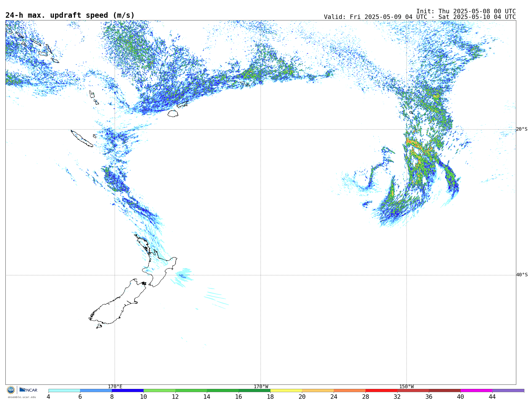The image size is (532, 400).
Task: Click the colorbar tick label "12"
Action: [x=175, y=397]
